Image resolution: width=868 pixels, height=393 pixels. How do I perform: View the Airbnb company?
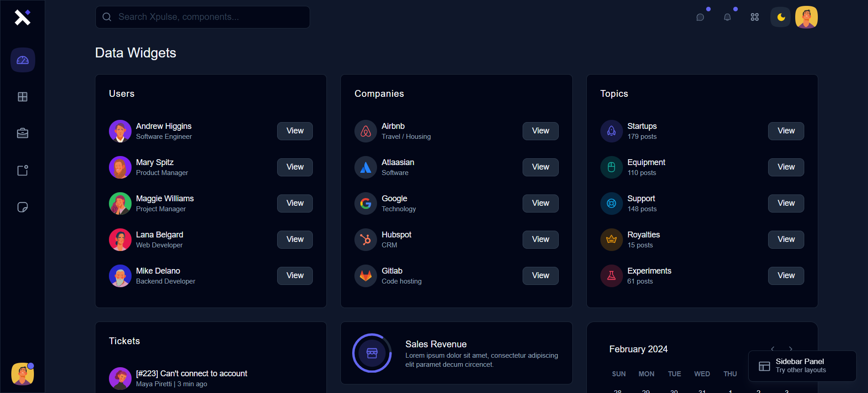[x=540, y=131]
